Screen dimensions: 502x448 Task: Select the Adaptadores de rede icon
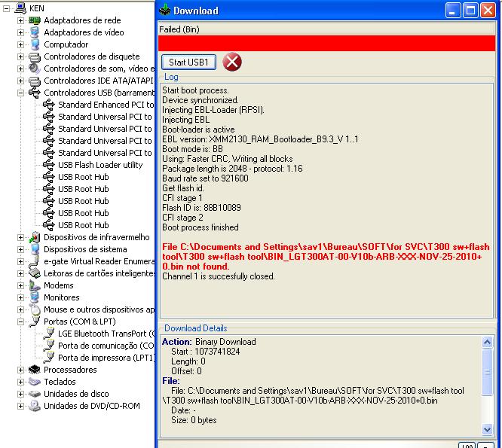pos(35,20)
